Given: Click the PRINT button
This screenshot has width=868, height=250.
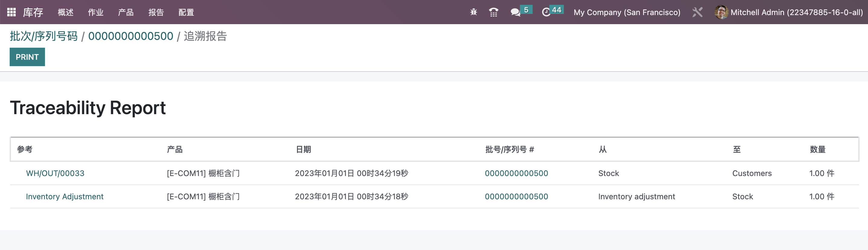Looking at the screenshot, I should 27,57.
